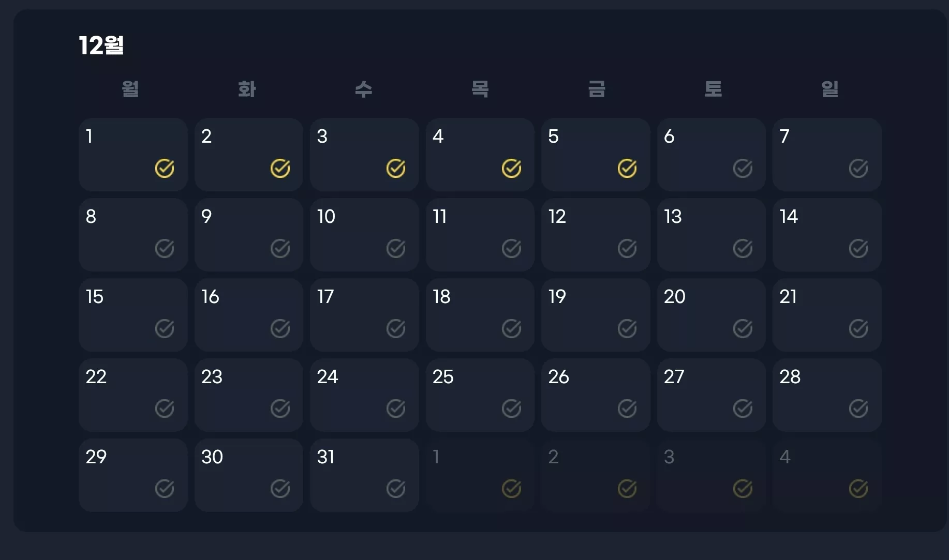Image resolution: width=949 pixels, height=560 pixels.
Task: Select the day 16 calendar cell
Action: click(x=249, y=315)
